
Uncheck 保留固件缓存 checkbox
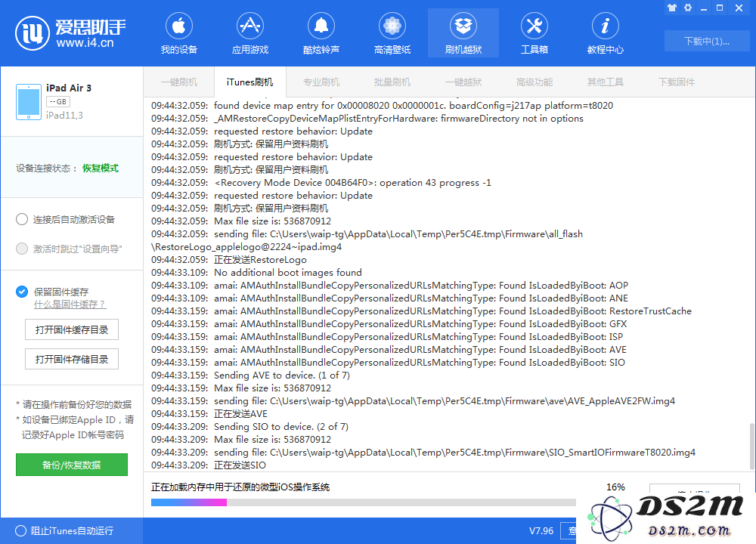click(22, 292)
